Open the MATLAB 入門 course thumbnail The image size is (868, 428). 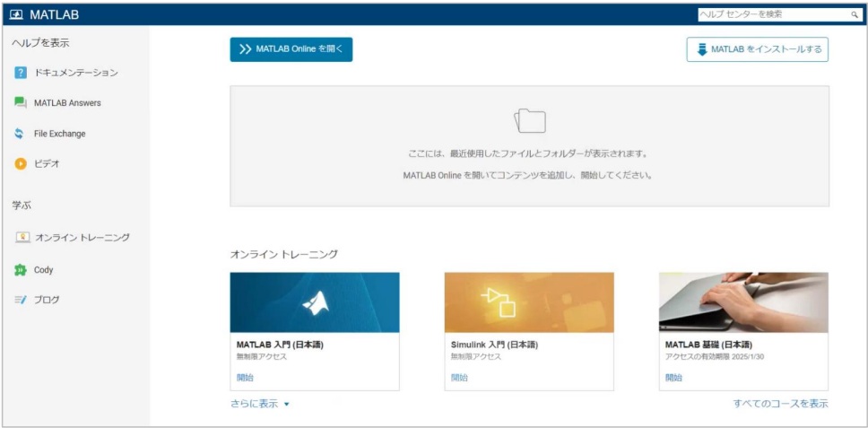point(314,302)
